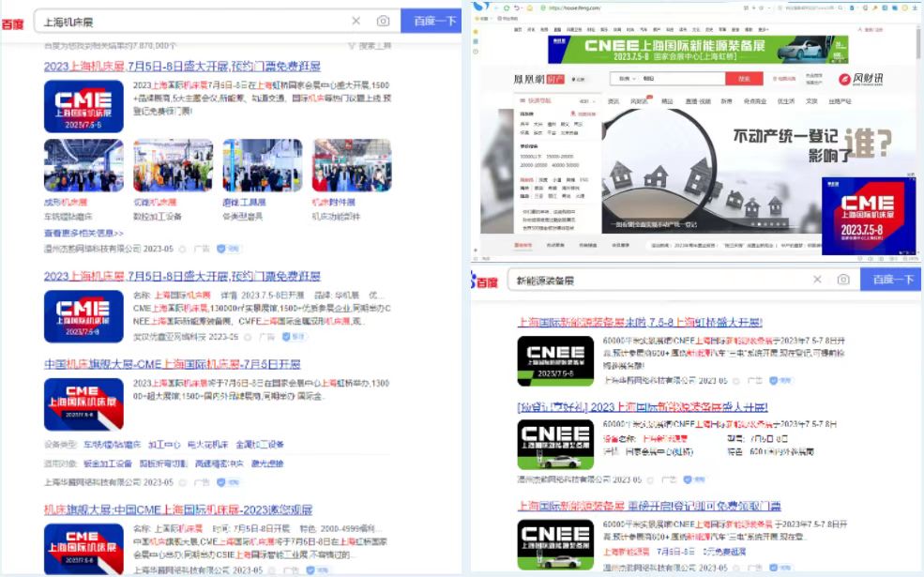Open the 机床附件展 sub-link
The image size is (924, 577).
[334, 202]
